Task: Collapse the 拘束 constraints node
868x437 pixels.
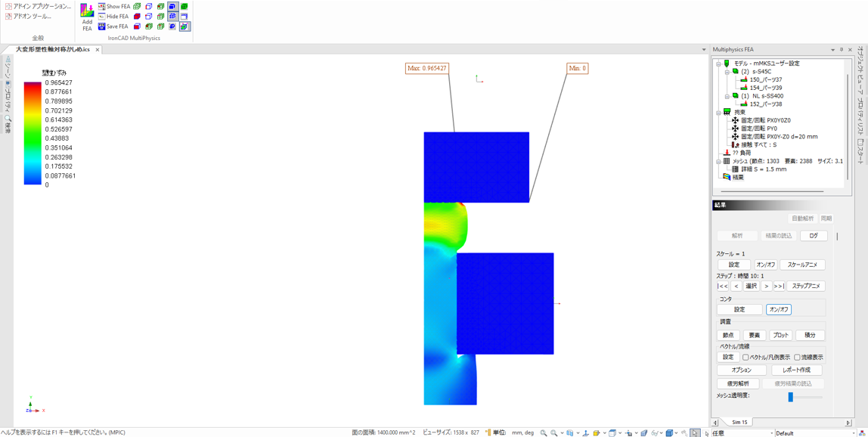Action: click(718, 112)
